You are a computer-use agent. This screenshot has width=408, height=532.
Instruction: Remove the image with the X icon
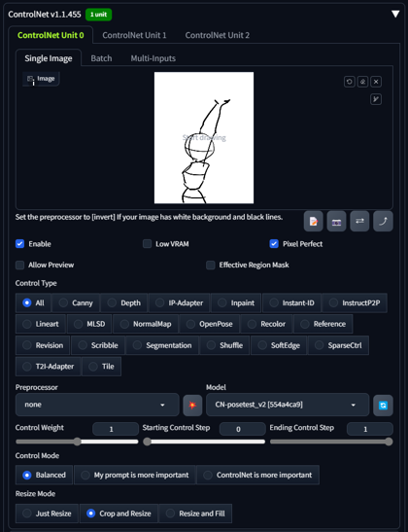coord(376,82)
